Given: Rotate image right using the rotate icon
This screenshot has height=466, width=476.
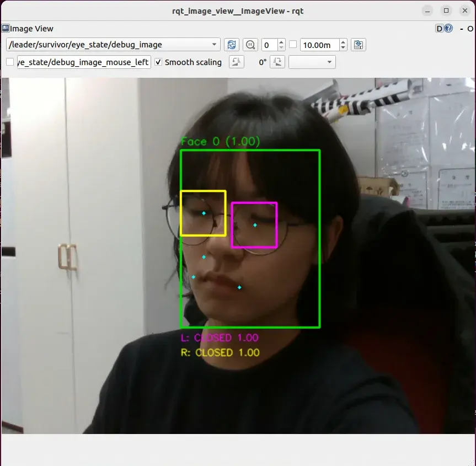Looking at the screenshot, I should pyautogui.click(x=277, y=62).
